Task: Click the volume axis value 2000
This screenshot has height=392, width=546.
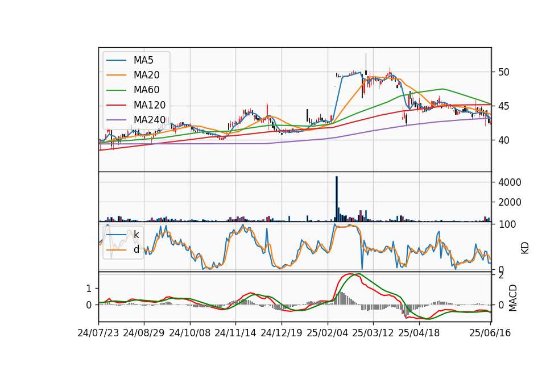Action: pyautogui.click(x=510, y=202)
